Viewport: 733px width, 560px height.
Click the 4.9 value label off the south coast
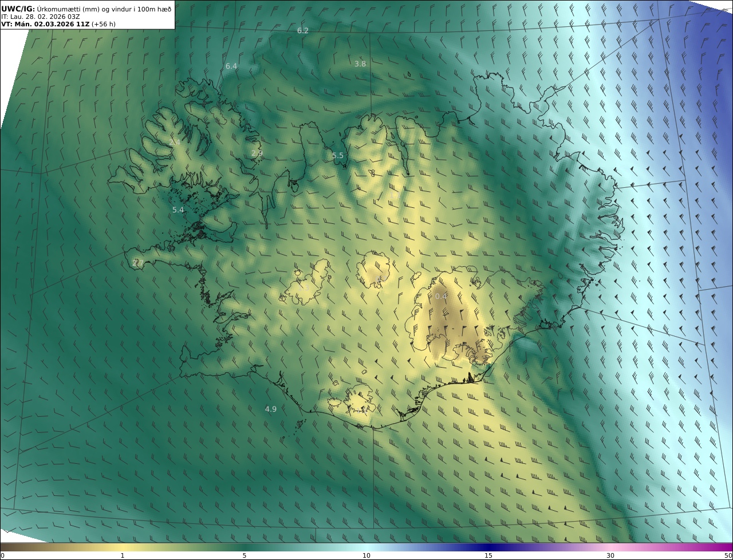271,409
